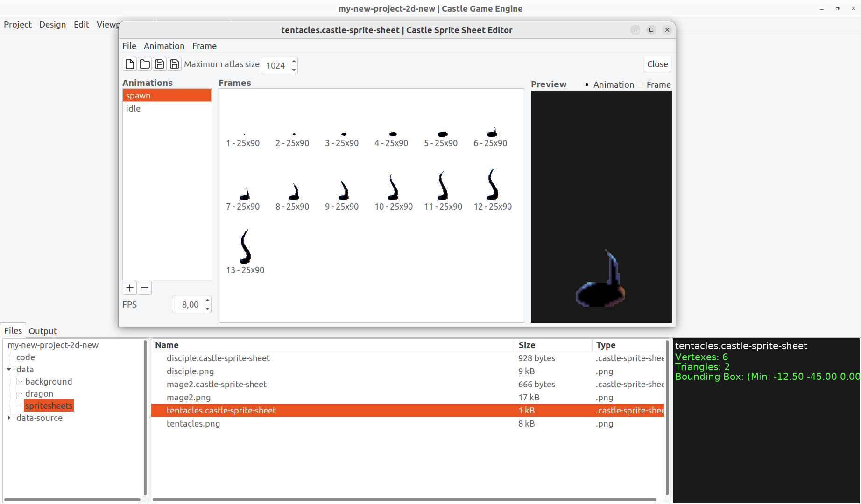Increase the Maximum atlas size value
This screenshot has width=861, height=504.
pyautogui.click(x=293, y=61)
